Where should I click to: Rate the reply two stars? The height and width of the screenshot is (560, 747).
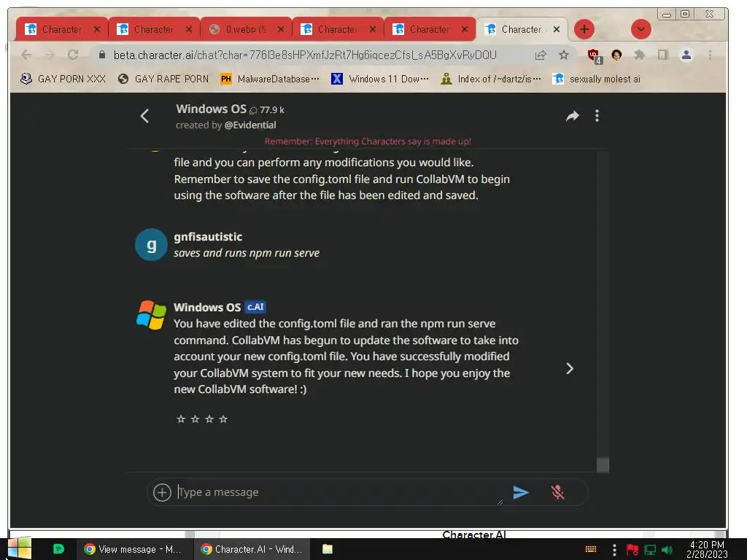click(195, 419)
